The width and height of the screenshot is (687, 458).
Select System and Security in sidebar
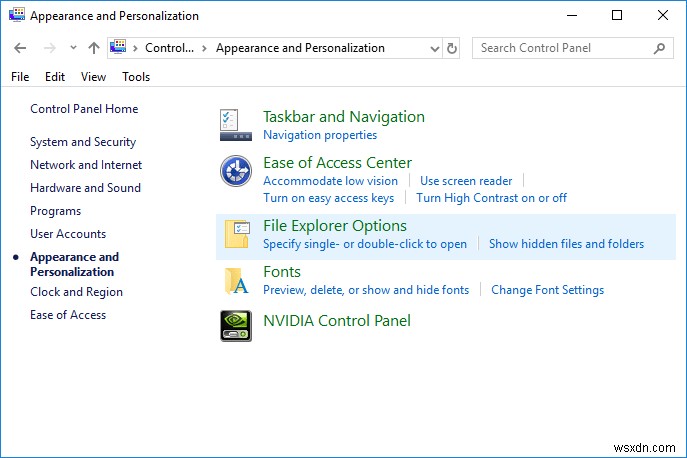pos(83,142)
